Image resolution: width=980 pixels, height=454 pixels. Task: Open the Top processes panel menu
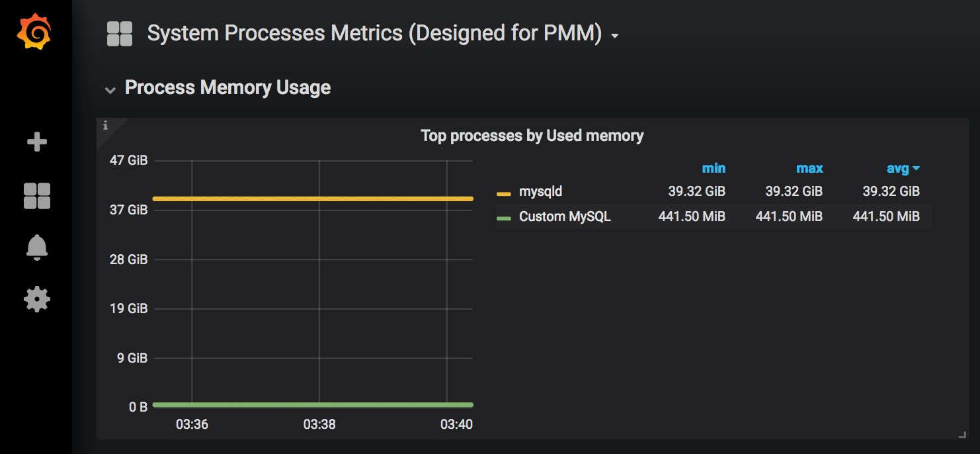532,135
